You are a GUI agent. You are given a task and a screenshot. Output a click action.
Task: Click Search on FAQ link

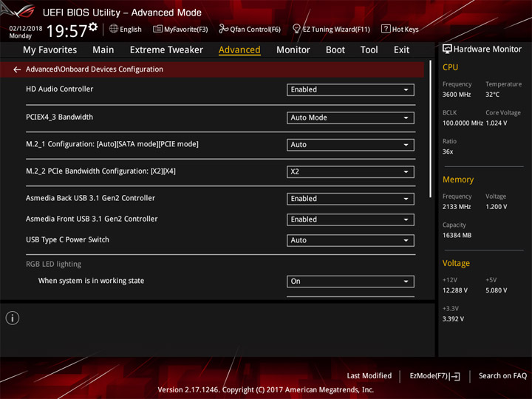click(503, 376)
